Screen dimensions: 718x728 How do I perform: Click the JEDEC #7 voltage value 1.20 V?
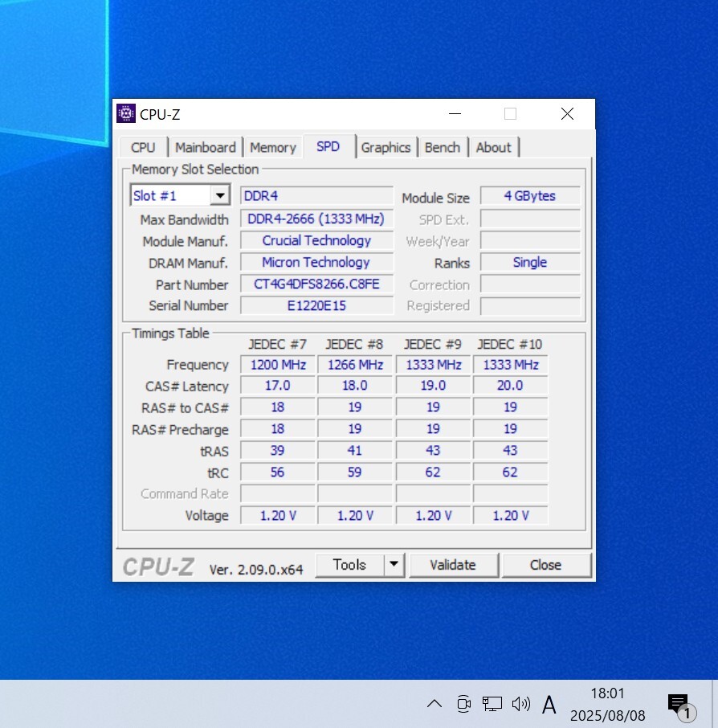[x=278, y=516]
